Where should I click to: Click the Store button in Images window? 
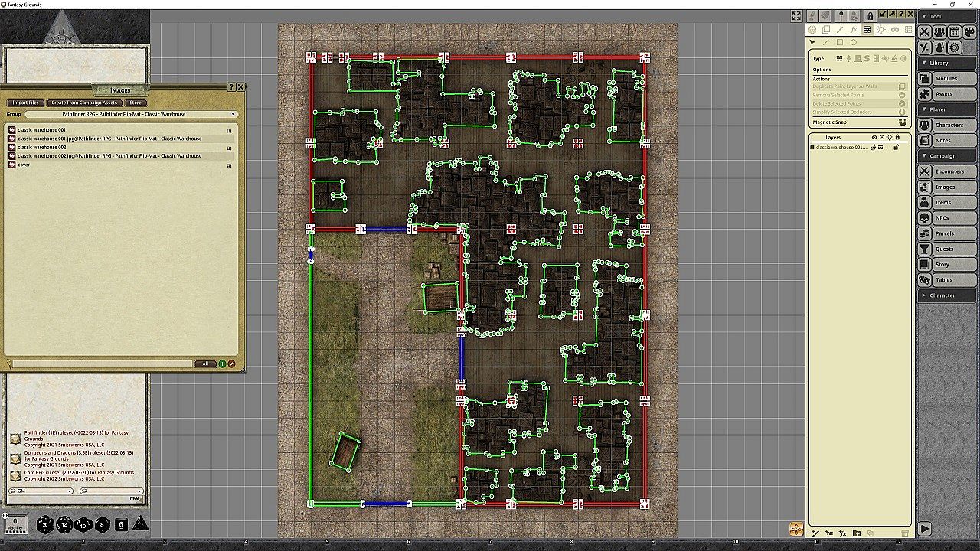[x=136, y=103]
